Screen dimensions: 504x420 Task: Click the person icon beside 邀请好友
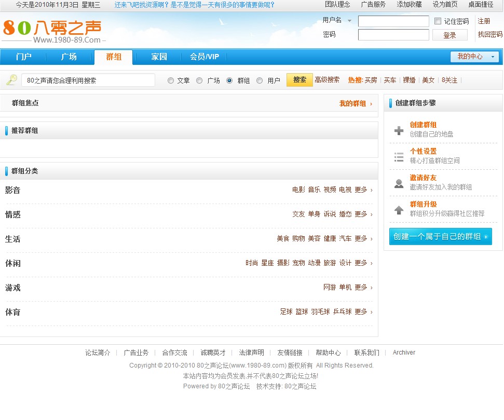(399, 183)
